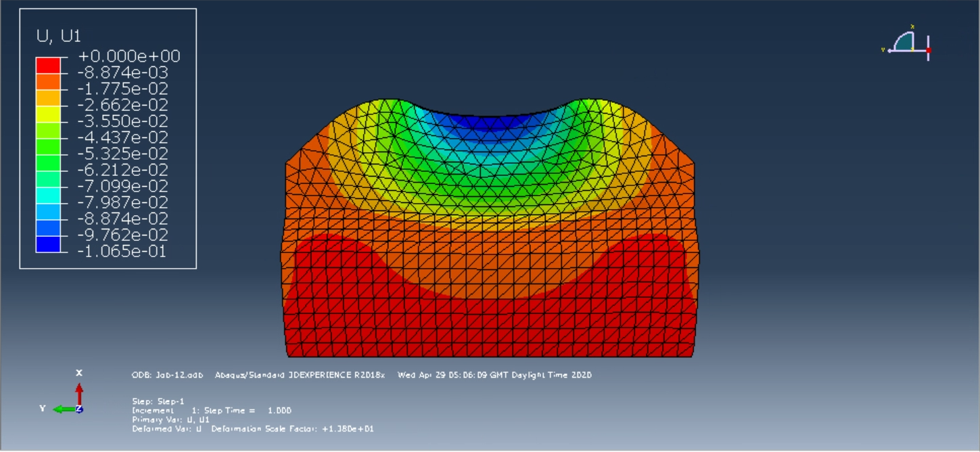
Task: Click the minimum legend value -1.065e-01
Action: tap(123, 252)
